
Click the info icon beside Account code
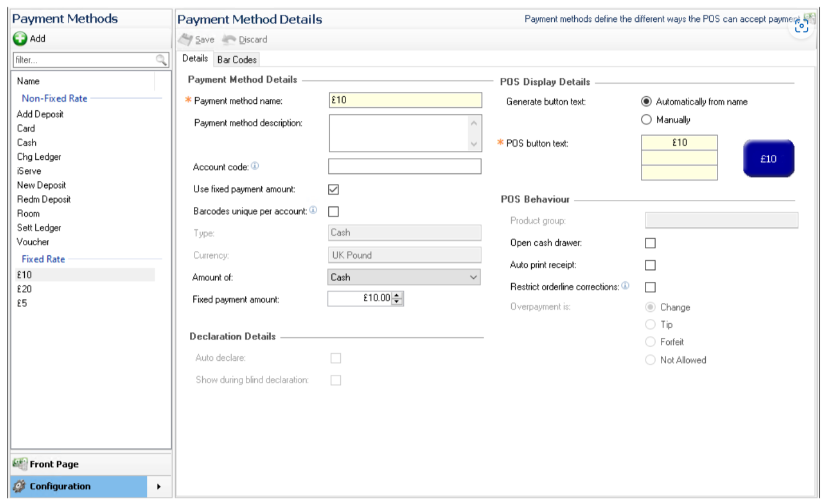coord(255,166)
